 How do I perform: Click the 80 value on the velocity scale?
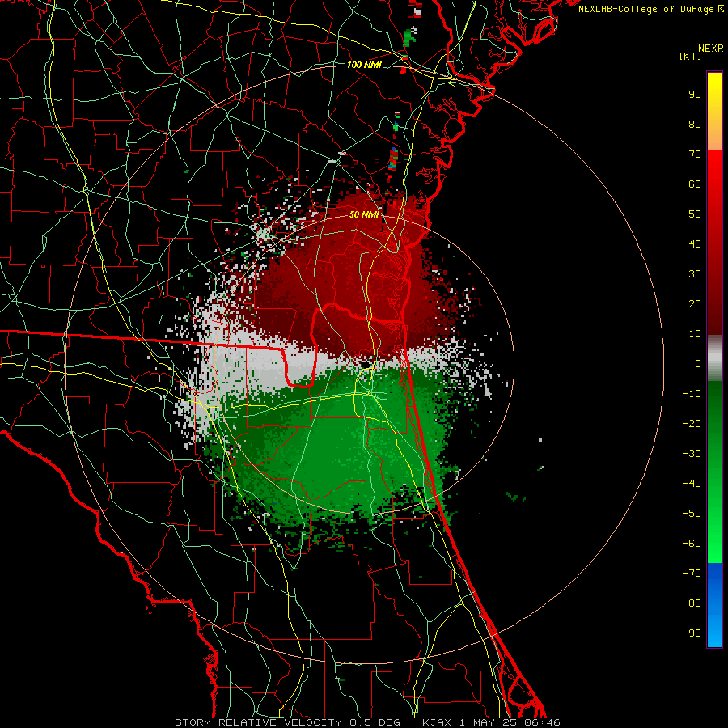pyautogui.click(x=695, y=125)
